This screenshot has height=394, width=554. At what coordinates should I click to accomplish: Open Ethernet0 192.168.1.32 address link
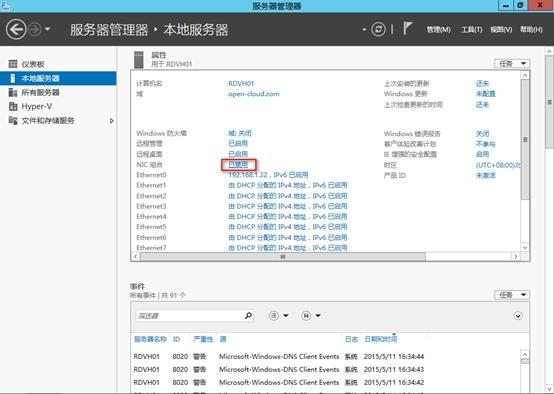[x=268, y=175]
